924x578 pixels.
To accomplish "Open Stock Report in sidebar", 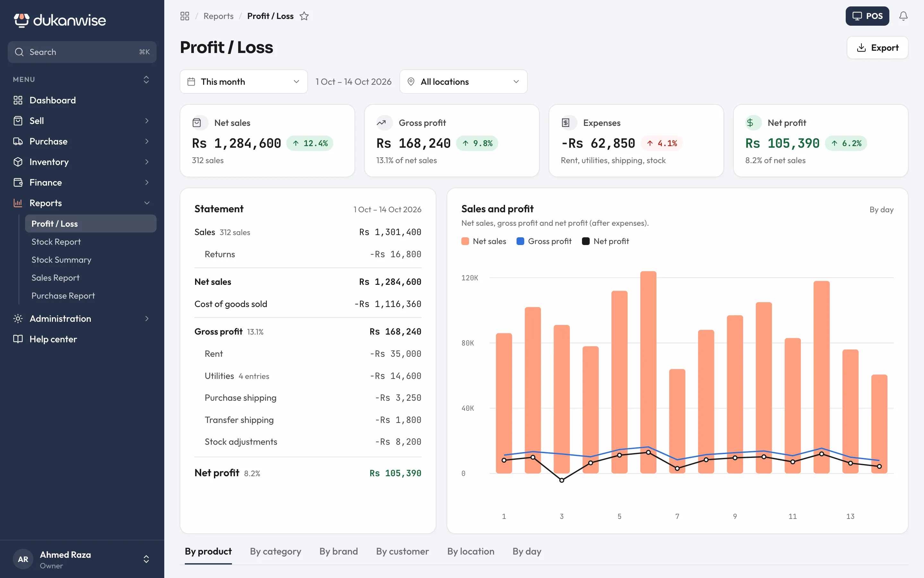I will point(91,241).
